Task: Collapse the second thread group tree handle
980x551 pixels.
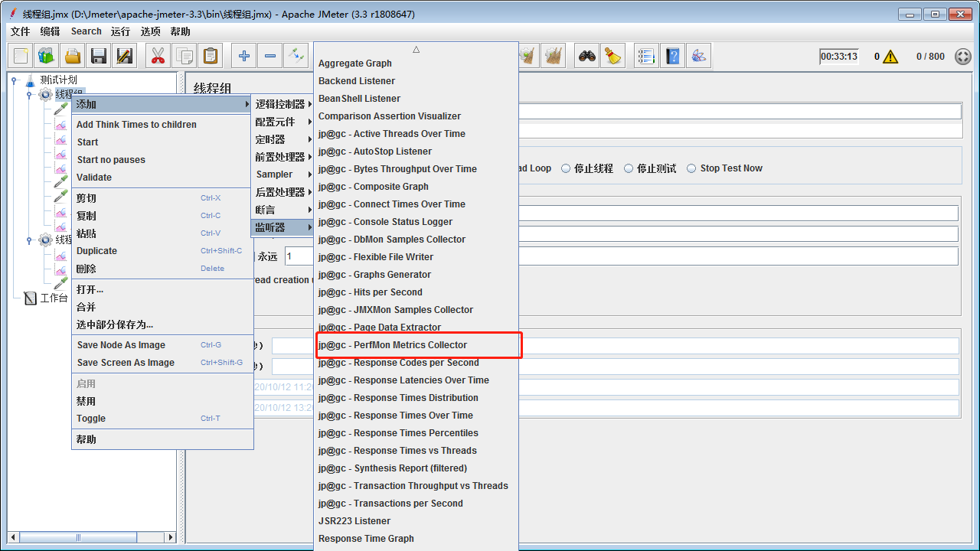Action: pos(29,240)
